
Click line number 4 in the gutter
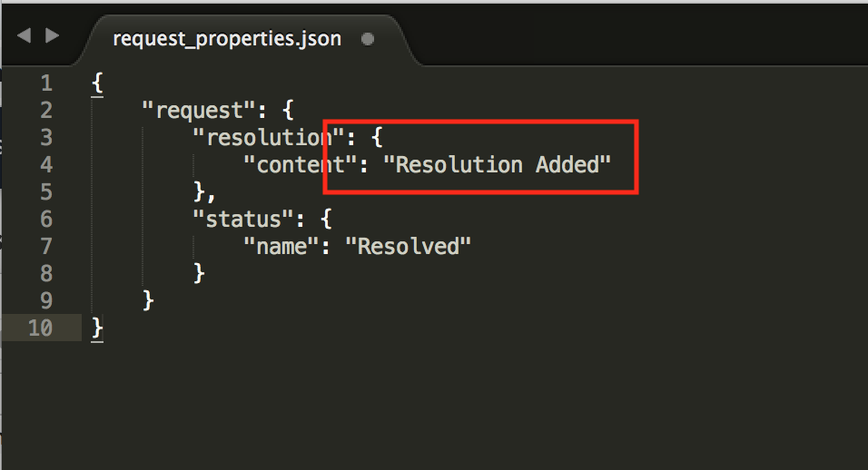45,165
